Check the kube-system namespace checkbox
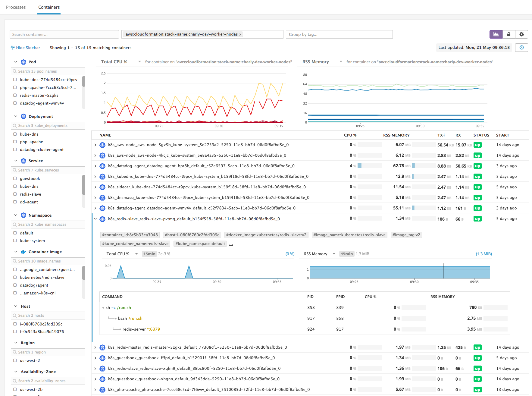This screenshot has height=396, width=532. pyautogui.click(x=15, y=240)
